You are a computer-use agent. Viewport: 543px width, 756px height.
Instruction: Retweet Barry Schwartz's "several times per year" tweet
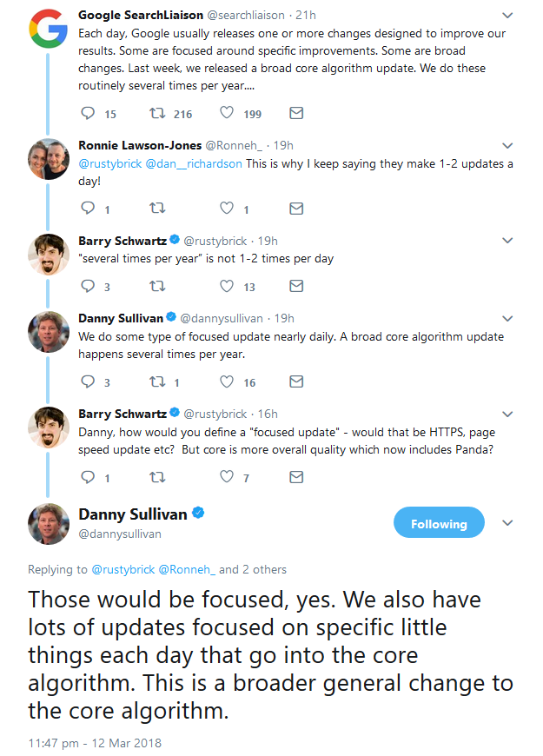(157, 285)
